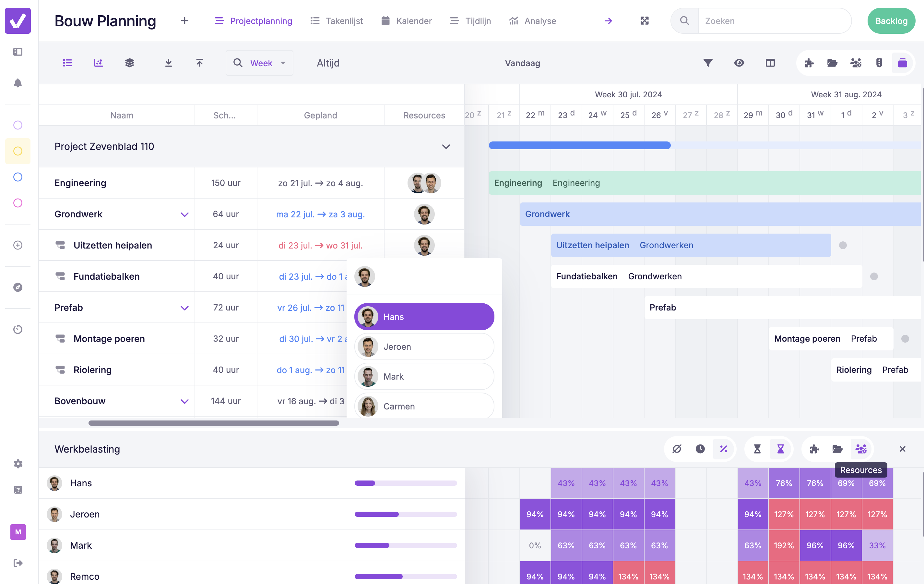Group by puzzle-piece icon in top toolbar
The image size is (924, 584).
[x=809, y=63]
